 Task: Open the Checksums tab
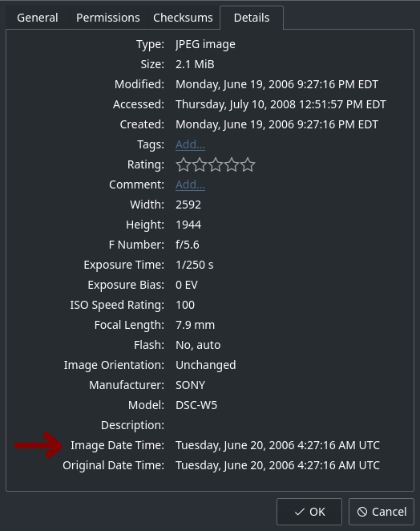click(x=183, y=18)
